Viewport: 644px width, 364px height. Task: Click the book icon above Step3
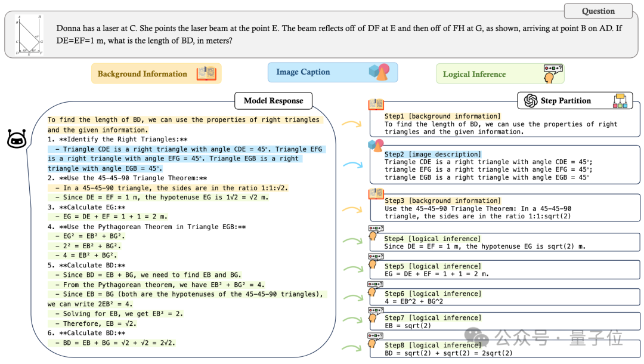(x=376, y=193)
